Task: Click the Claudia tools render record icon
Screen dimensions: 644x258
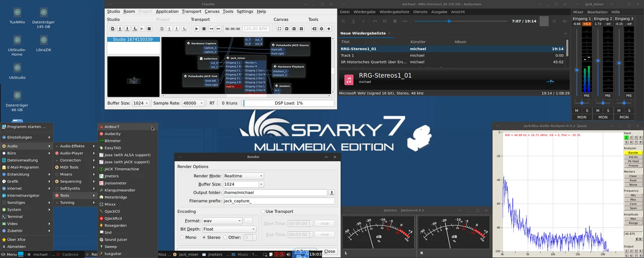Action: click(x=329, y=29)
